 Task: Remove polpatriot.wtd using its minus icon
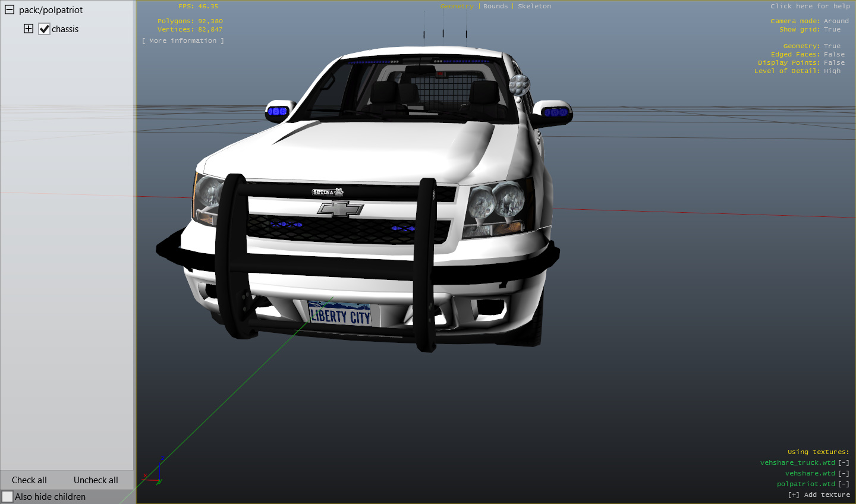click(844, 484)
